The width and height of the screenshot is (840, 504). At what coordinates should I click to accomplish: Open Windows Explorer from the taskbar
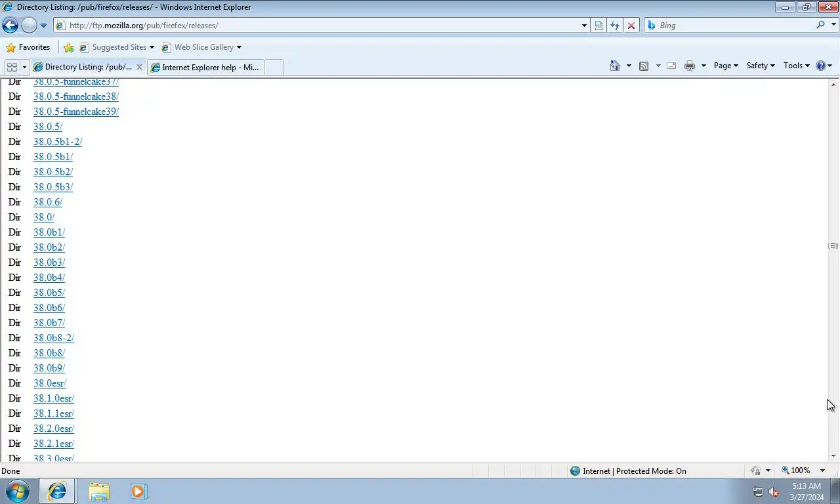pyautogui.click(x=99, y=491)
